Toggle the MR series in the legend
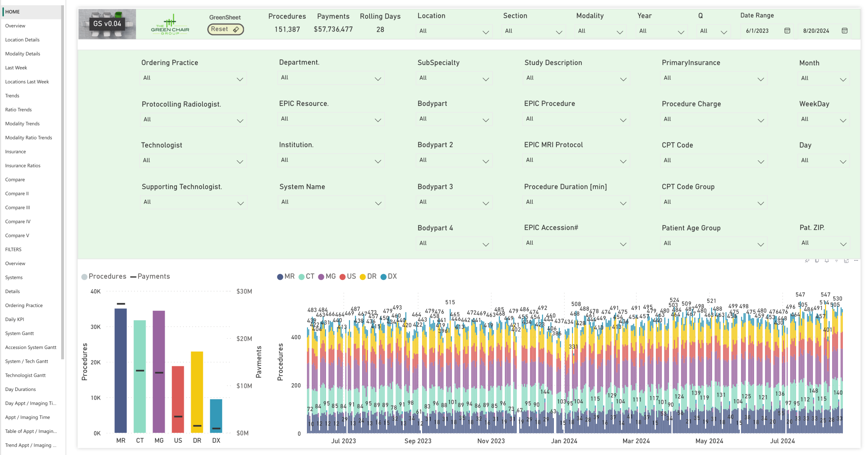This screenshot has height=455, width=868. 286,277
